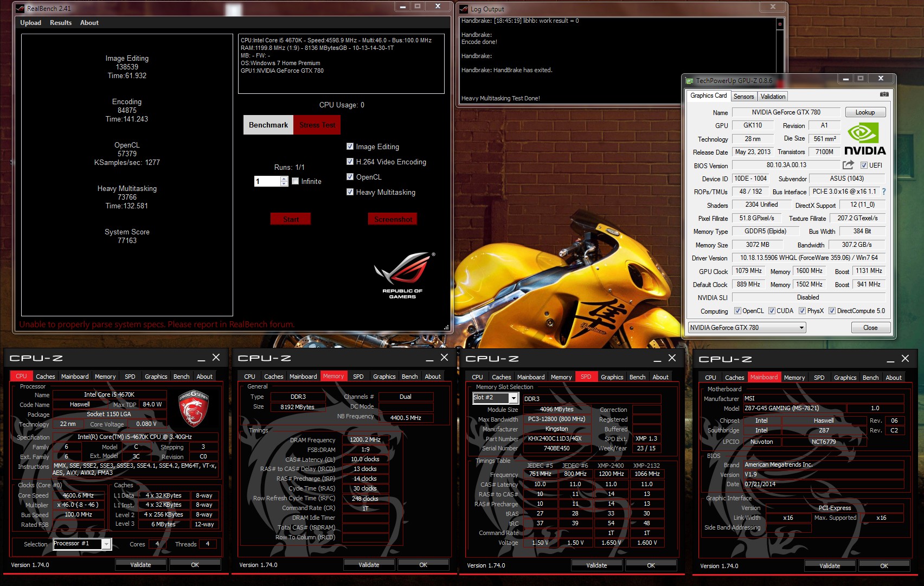Click OK in CPU-Z Mainboard window
The image size is (924, 586).
[884, 566]
